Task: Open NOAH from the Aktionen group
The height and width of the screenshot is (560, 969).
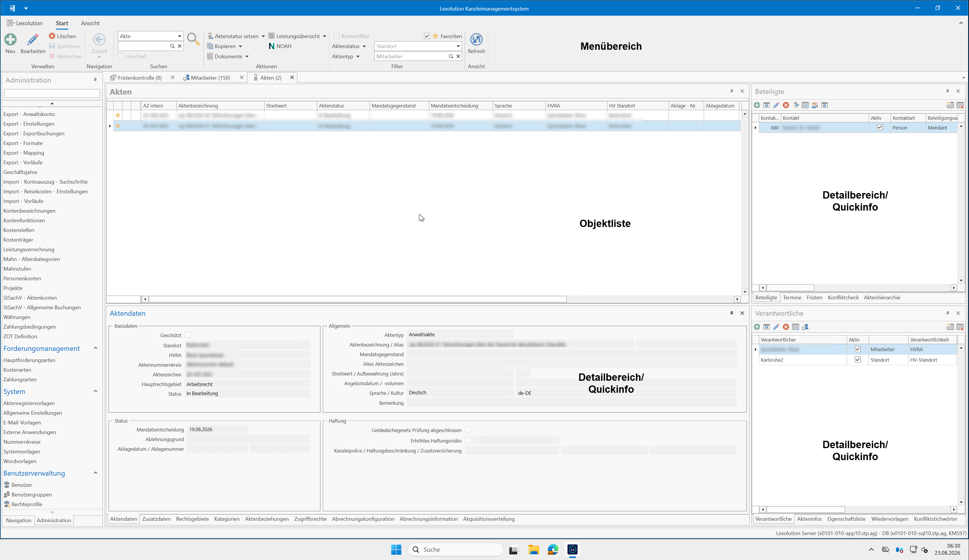Action: [x=280, y=46]
